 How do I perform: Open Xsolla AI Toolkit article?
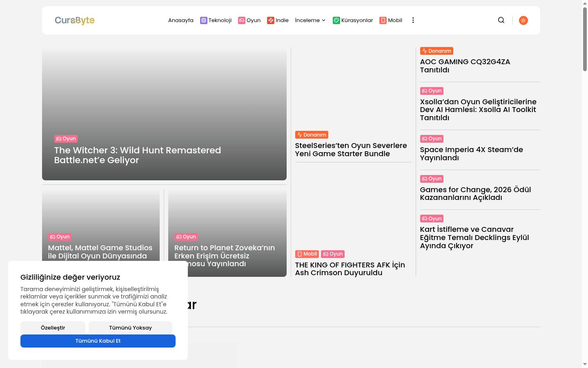pyautogui.click(x=478, y=110)
